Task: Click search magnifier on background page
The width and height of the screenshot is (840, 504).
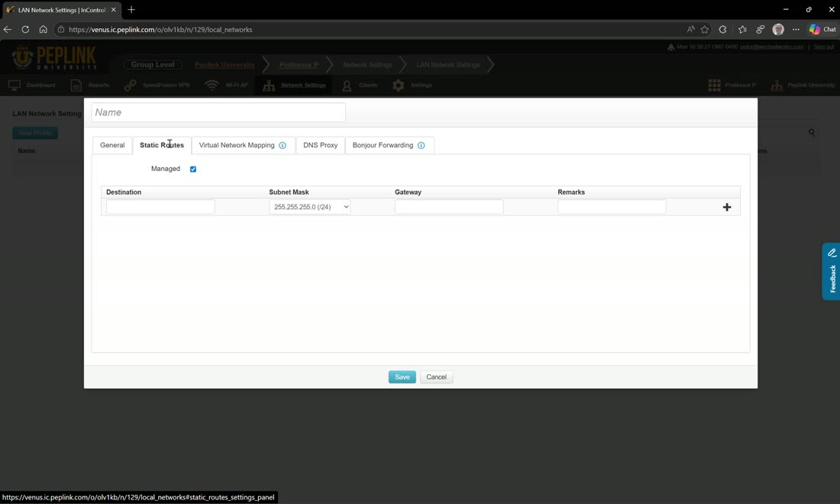Action: click(x=812, y=132)
